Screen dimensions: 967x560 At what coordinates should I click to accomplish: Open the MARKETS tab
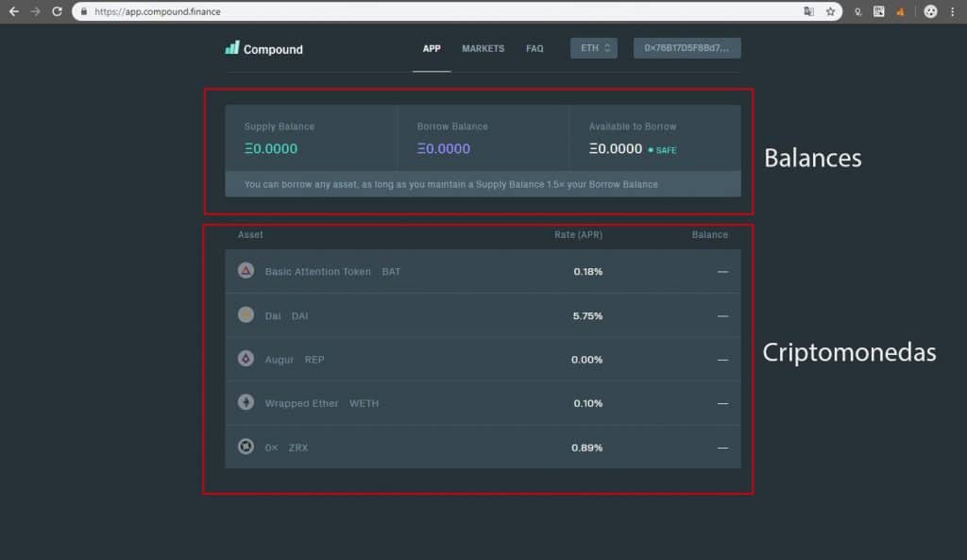click(483, 48)
